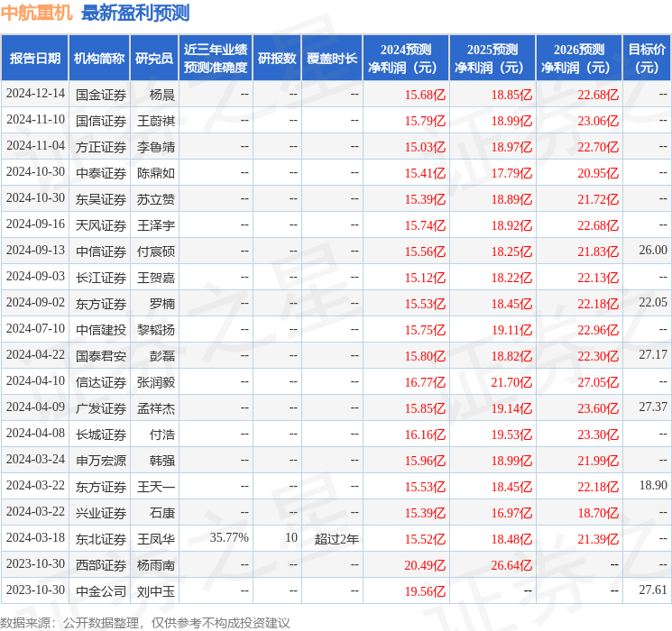Select target price 18.90
Viewport: 672px width, 631px height.
coord(653,485)
